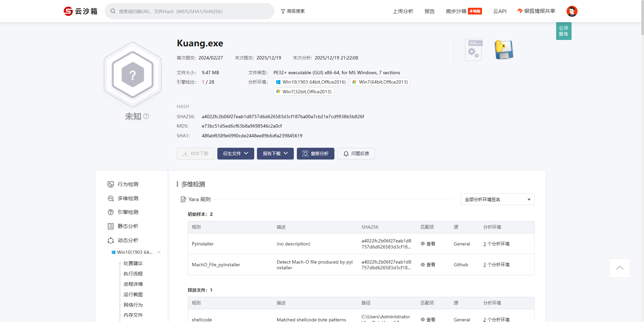Image resolution: width=644 pixels, height=322 pixels.
Task: Click the EXE file type icon
Action: click(474, 50)
